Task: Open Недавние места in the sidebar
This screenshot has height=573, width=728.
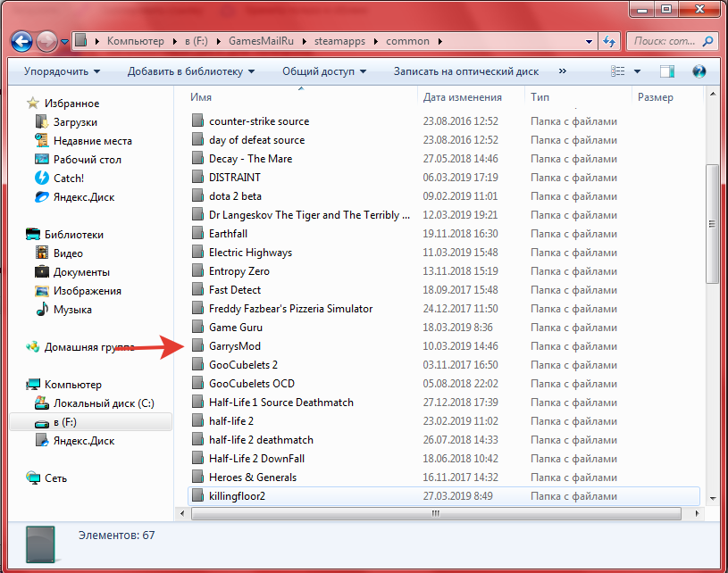Action: click(x=92, y=141)
